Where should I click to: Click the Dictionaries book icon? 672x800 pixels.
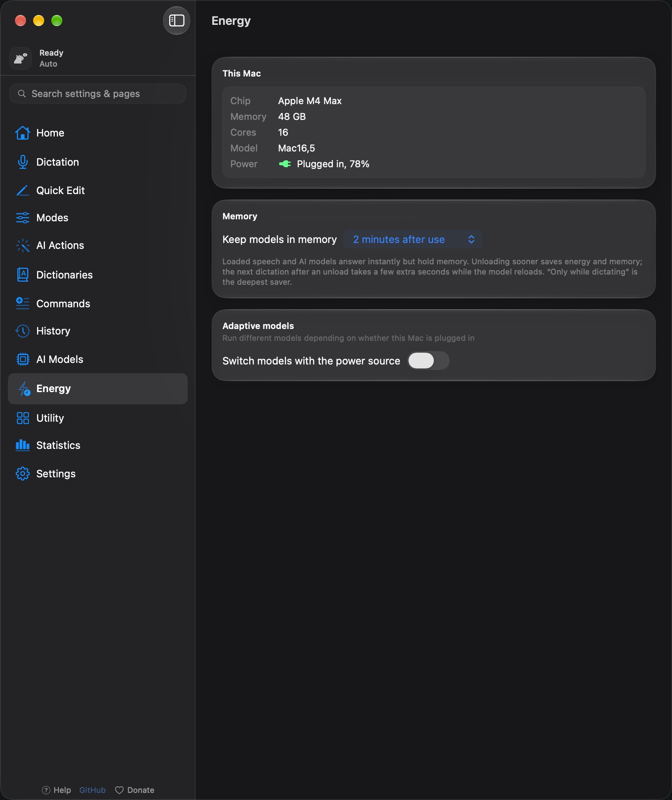[22, 275]
